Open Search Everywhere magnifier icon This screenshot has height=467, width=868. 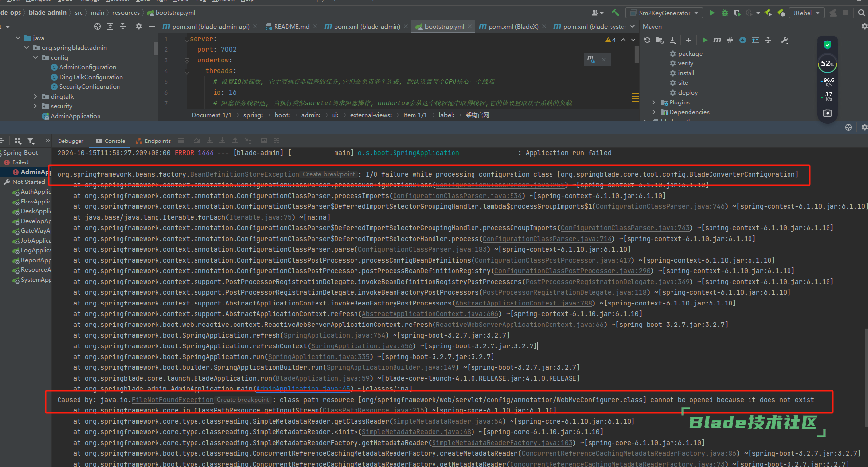pos(862,13)
